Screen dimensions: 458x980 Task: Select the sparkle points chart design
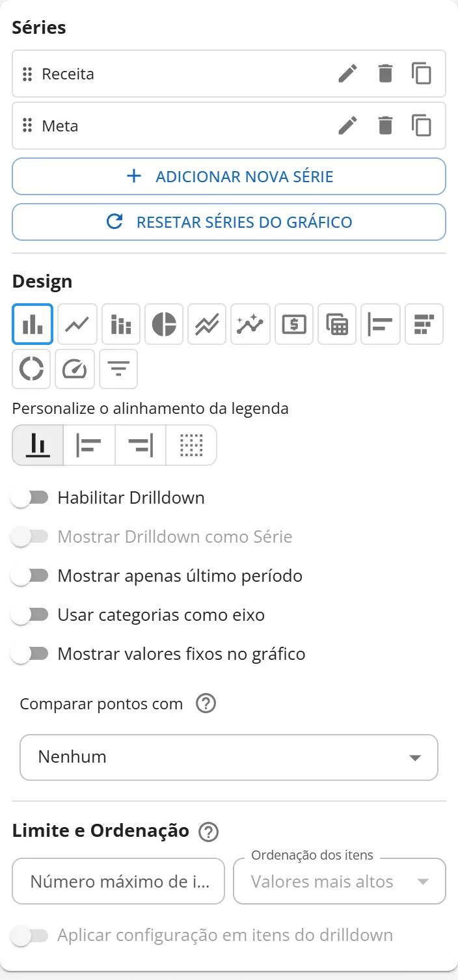250,324
